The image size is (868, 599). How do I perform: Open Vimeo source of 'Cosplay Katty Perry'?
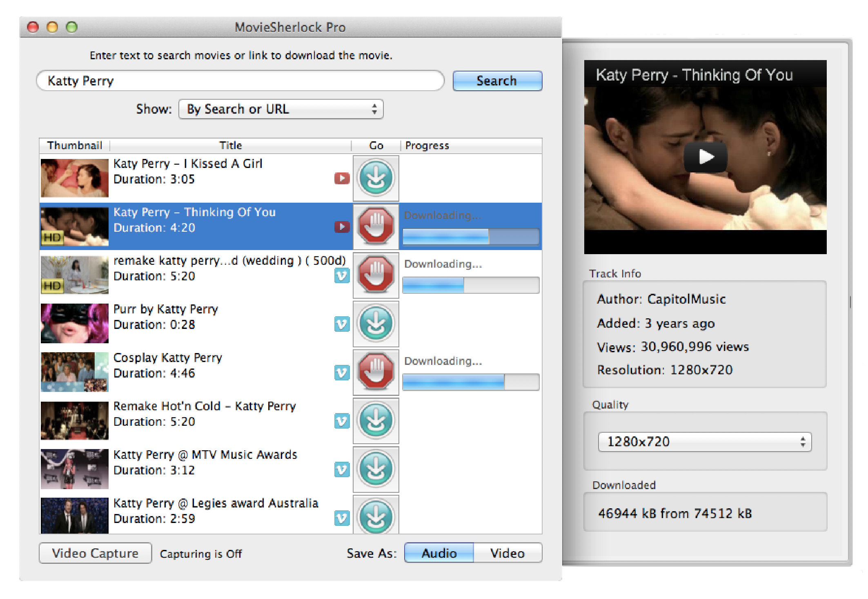pyautogui.click(x=342, y=373)
